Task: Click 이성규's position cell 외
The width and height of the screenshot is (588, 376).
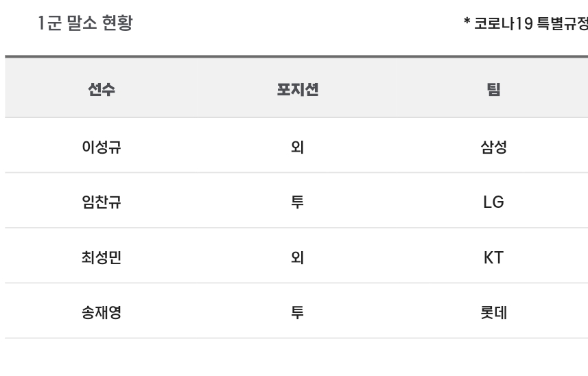Action: pos(297,147)
